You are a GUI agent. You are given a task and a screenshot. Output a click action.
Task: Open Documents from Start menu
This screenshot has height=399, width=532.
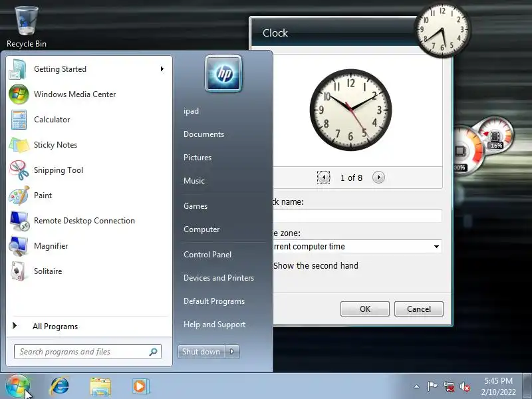coord(203,134)
